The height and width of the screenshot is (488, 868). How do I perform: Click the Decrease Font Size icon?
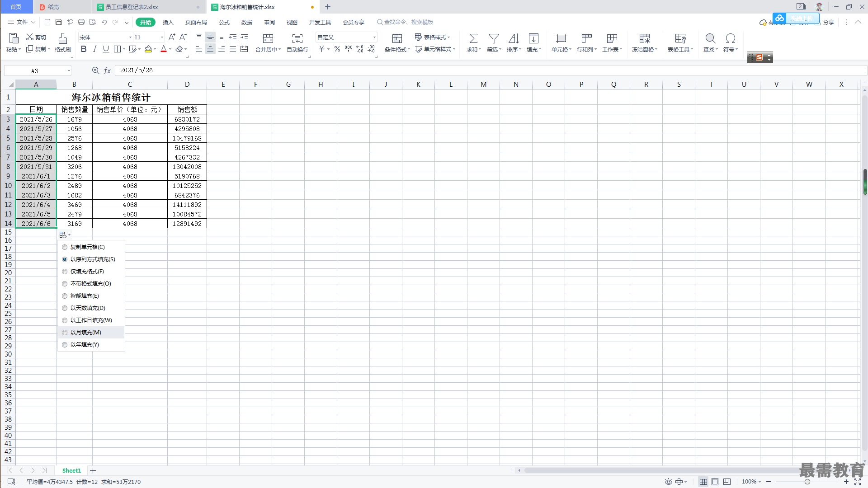183,37
